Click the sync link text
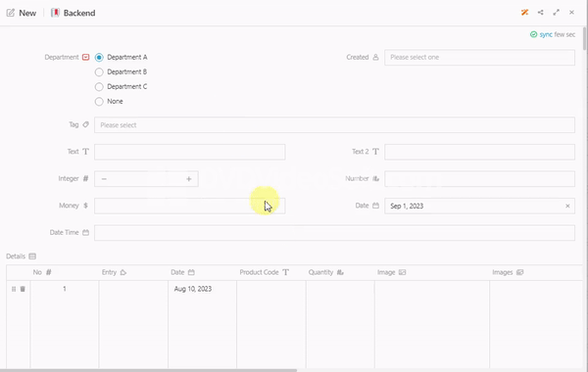588x372 pixels. [x=546, y=34]
